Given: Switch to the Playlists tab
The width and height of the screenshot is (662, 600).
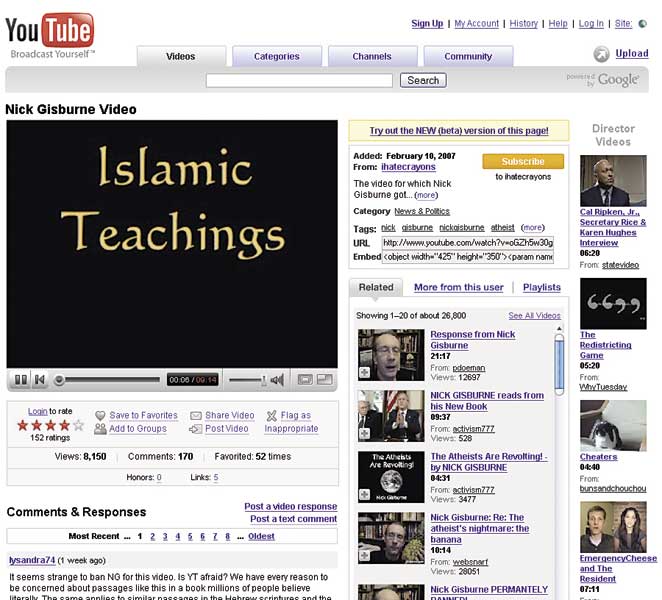Looking at the screenshot, I should (542, 288).
